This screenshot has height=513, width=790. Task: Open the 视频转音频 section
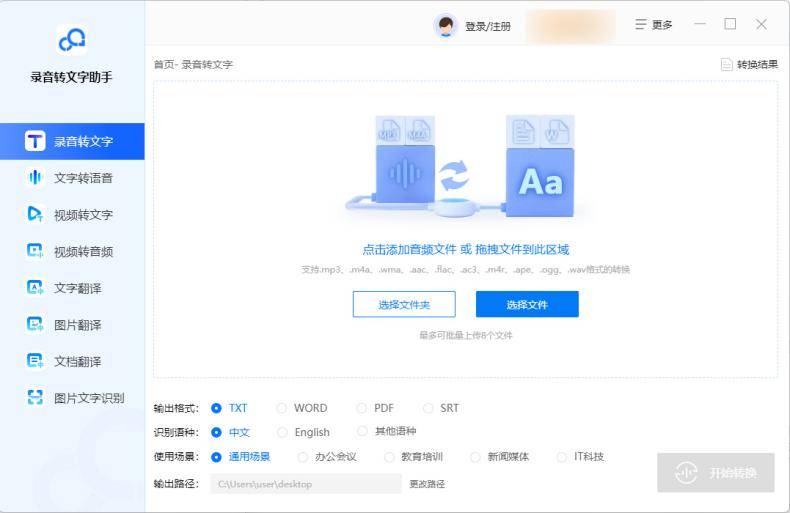[72, 251]
